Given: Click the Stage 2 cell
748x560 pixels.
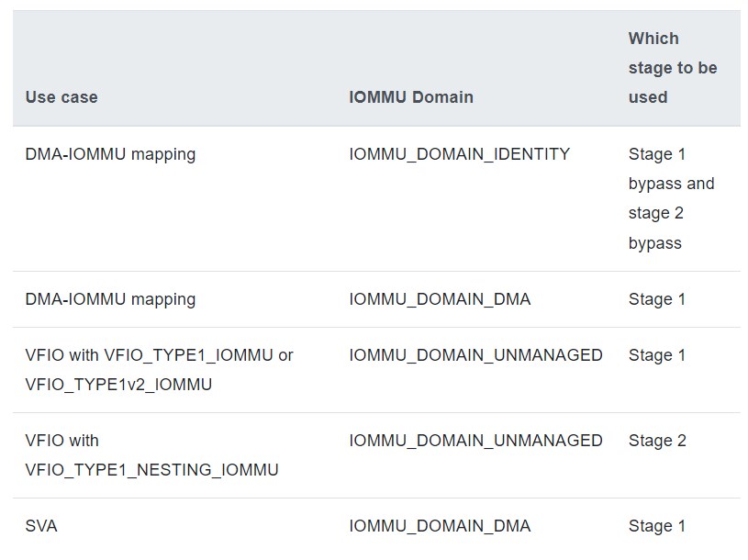Looking at the screenshot, I should (656, 441).
